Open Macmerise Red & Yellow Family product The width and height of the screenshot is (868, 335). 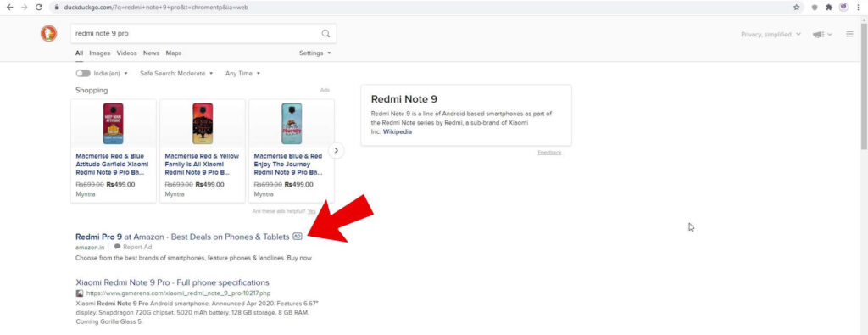202,165
